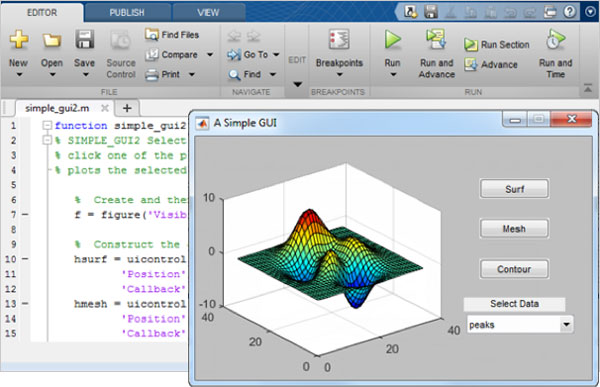The width and height of the screenshot is (600, 387).
Task: Click line number 5 in editor
Action: tap(13, 185)
